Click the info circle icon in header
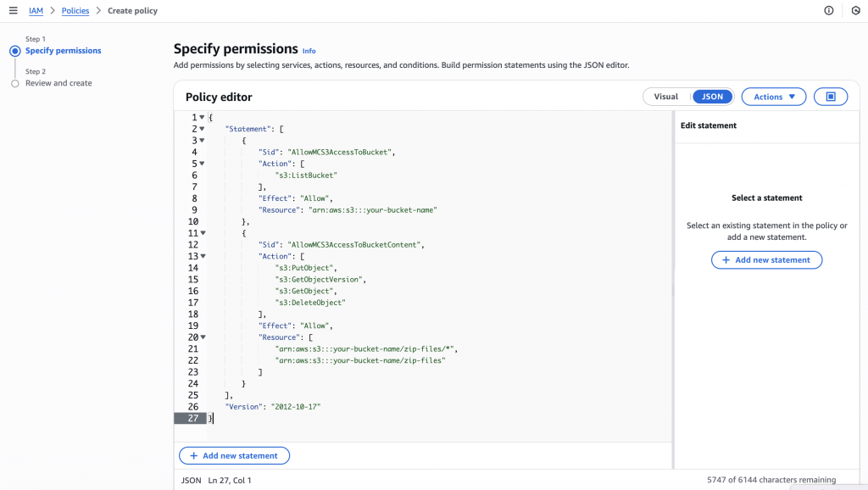The width and height of the screenshot is (868, 490). 829,10
